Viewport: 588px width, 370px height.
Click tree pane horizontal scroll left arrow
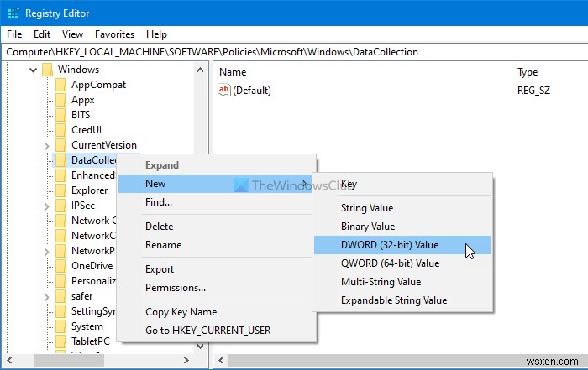tap(9, 360)
